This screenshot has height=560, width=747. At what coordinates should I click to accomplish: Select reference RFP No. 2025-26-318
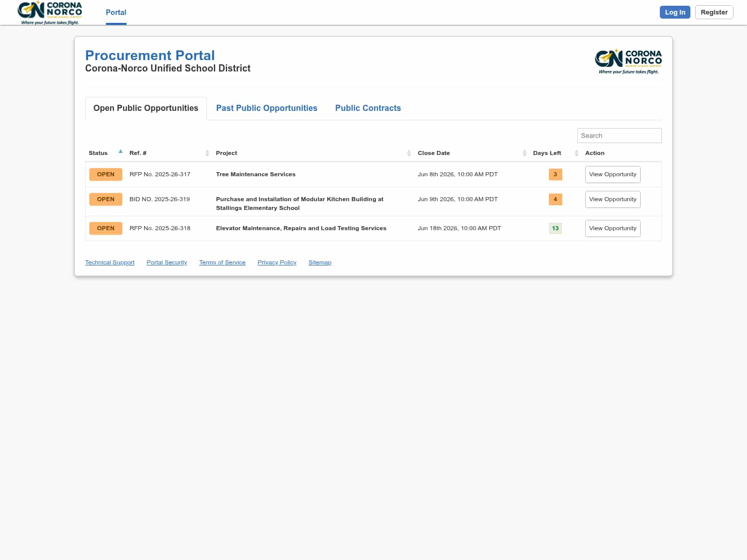(160, 229)
